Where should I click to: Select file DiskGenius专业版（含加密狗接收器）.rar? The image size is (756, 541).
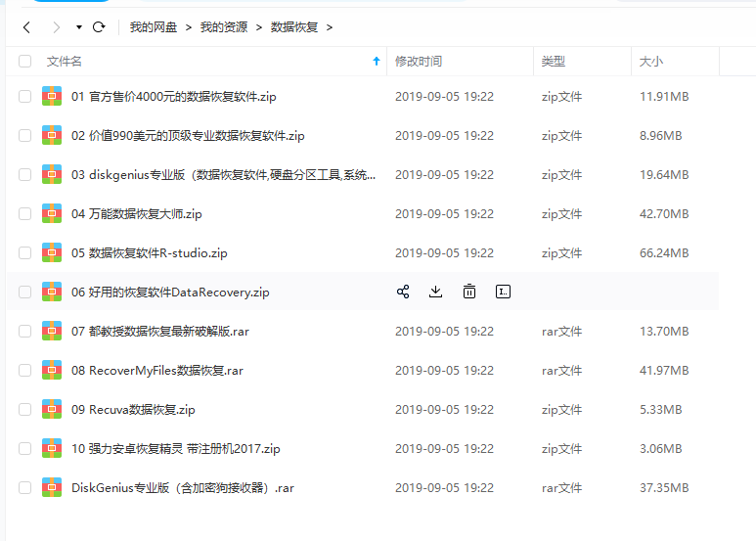183,487
